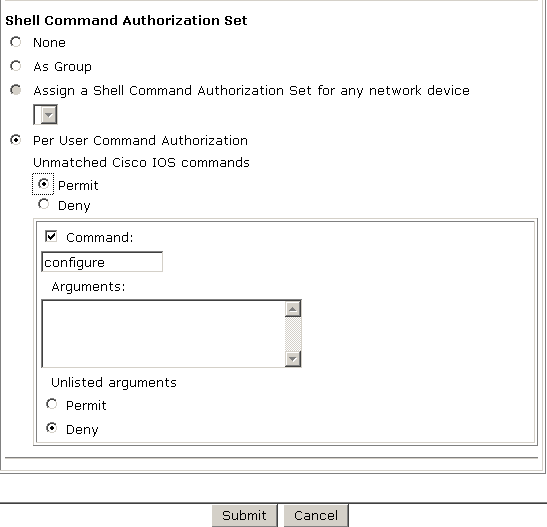Click the Unmatched Cisco IOS commands label
The image size is (547, 527).
click(x=141, y=163)
